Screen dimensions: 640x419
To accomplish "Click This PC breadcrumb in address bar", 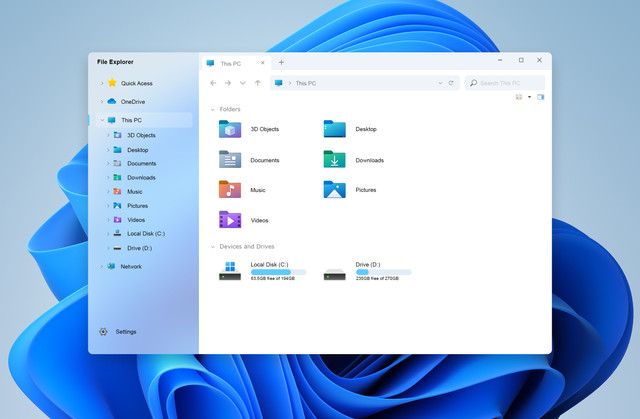I will click(x=306, y=83).
